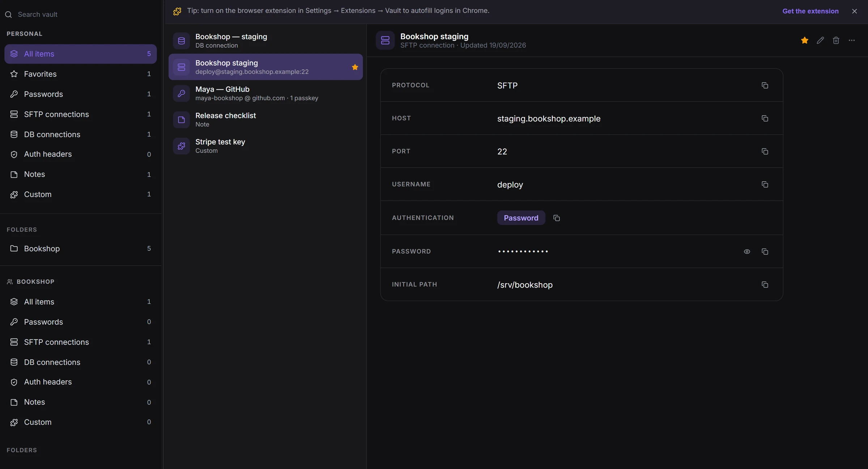Focus the Search vault field
Screen dimensions: 868x469
[x=81, y=14]
